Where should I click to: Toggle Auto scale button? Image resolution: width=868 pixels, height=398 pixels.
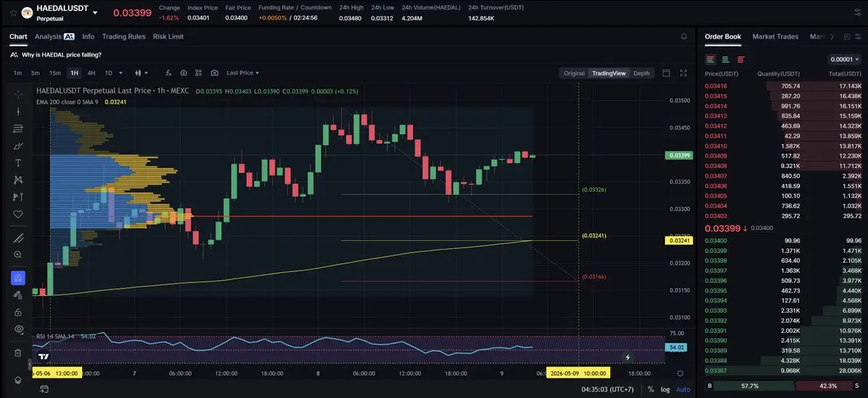[x=683, y=389]
